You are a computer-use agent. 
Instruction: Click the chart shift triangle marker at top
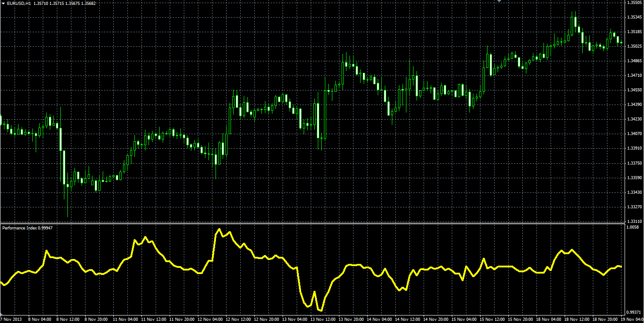pyautogui.click(x=499, y=1)
